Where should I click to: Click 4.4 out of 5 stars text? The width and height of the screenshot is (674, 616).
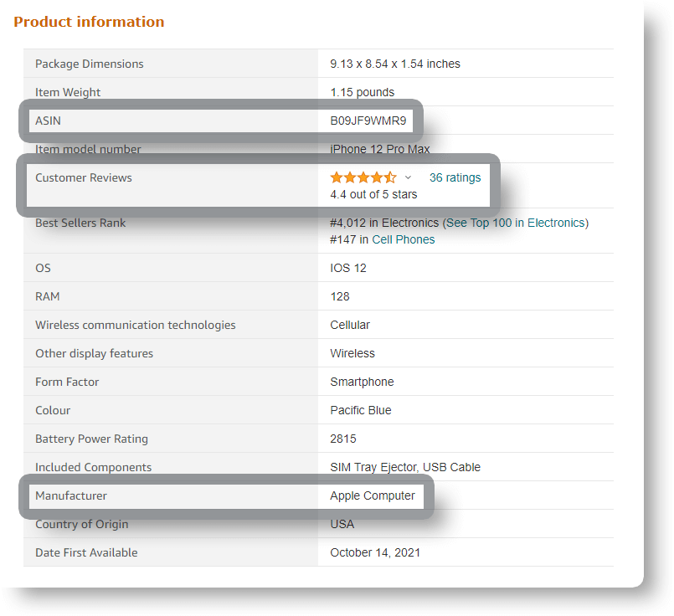(x=373, y=194)
